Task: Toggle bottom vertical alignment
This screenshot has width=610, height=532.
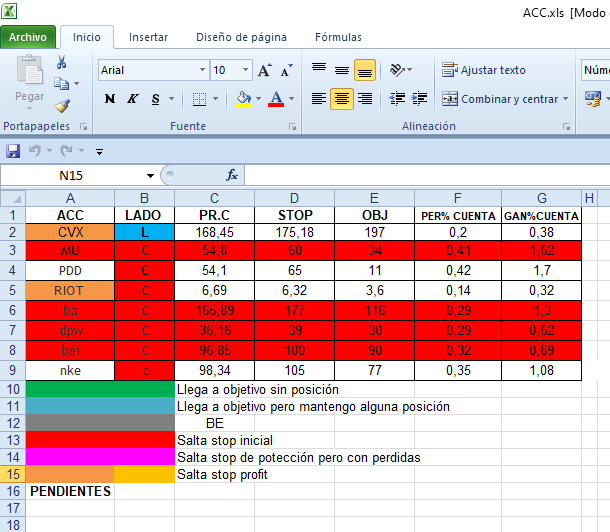Action: click(x=365, y=70)
